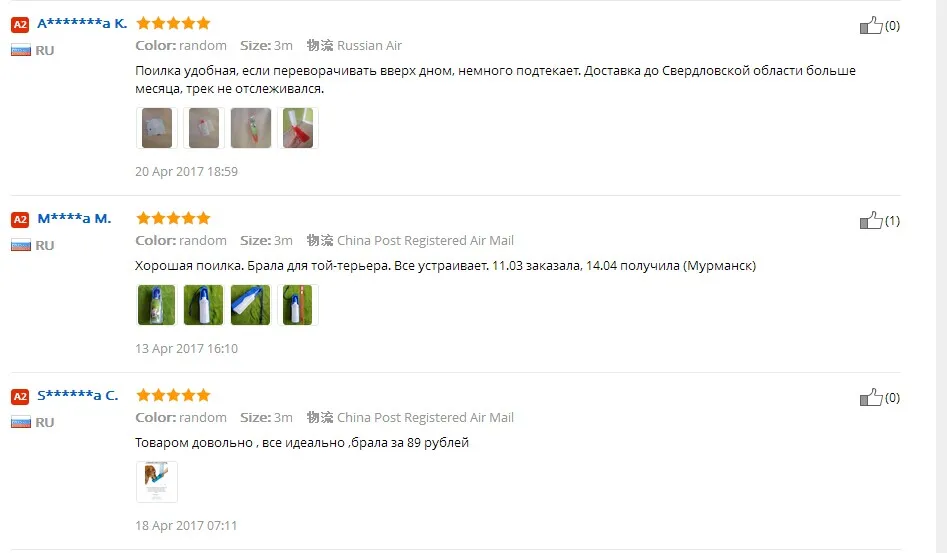
Task: Open second photo in first review
Action: coord(204,128)
